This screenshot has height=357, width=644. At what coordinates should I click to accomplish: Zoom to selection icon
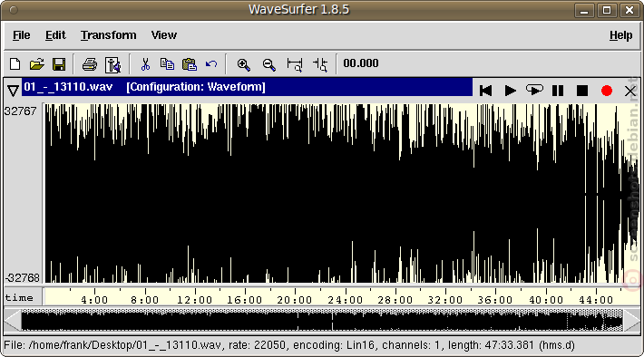tap(295, 65)
